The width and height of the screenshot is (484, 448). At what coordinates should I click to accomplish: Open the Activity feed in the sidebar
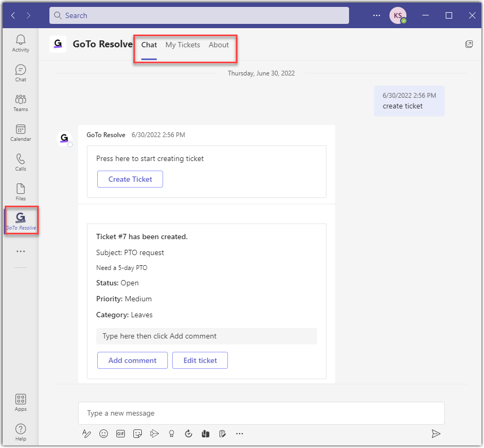tap(21, 44)
